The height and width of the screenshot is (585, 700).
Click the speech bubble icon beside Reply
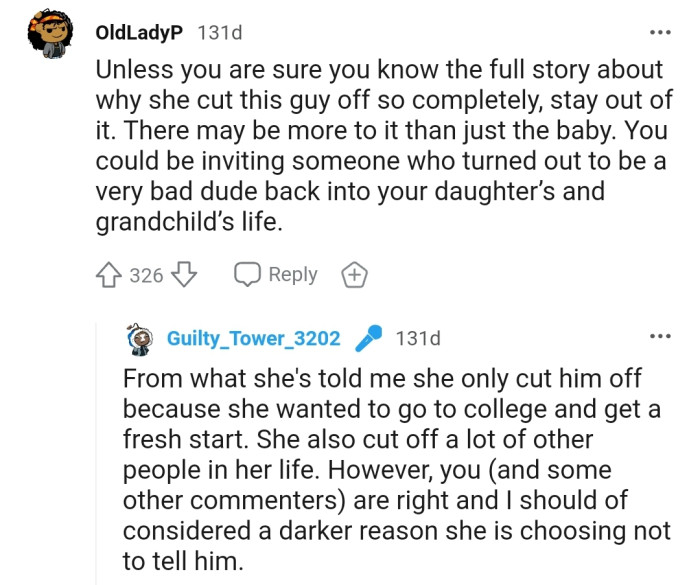(x=247, y=275)
